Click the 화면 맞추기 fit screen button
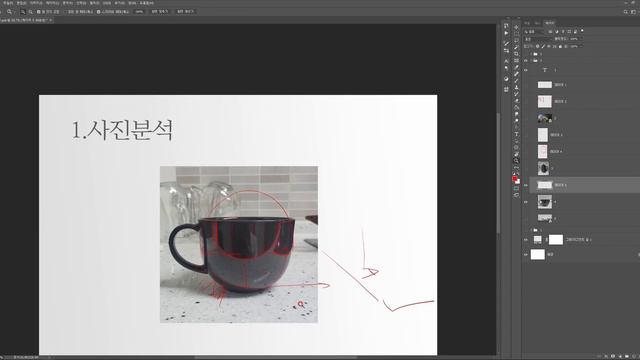This screenshot has height=360, width=640. [x=160, y=12]
